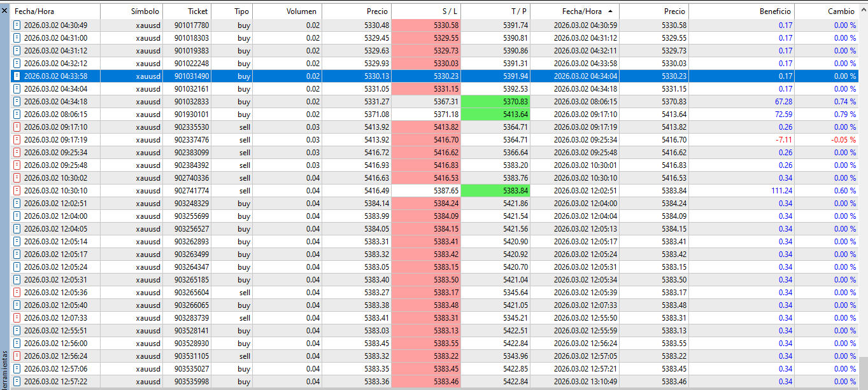Click the red S/L cell 5416.70

click(426, 140)
